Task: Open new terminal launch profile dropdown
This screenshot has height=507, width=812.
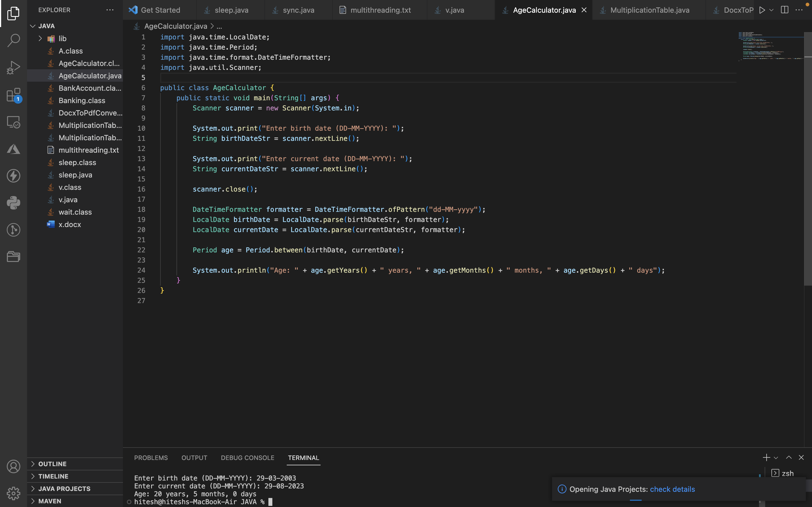Action: pyautogui.click(x=776, y=458)
